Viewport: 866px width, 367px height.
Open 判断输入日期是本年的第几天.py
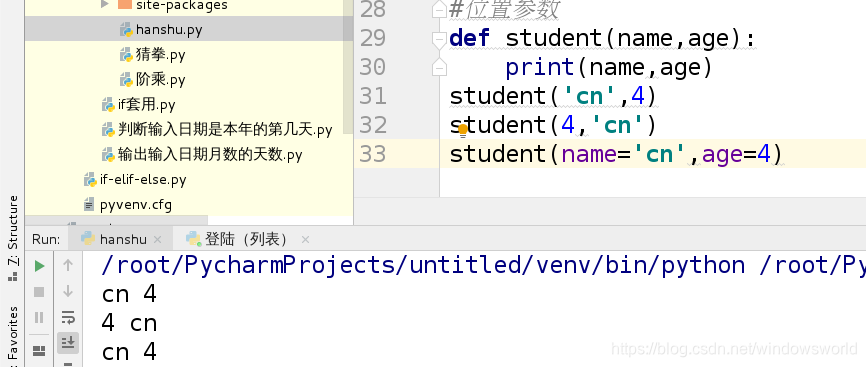[225, 129]
